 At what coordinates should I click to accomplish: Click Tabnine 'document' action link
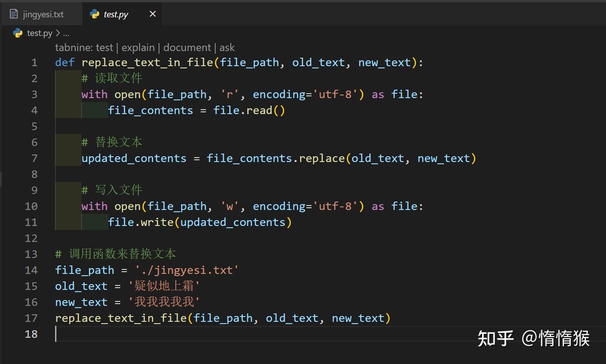[187, 47]
